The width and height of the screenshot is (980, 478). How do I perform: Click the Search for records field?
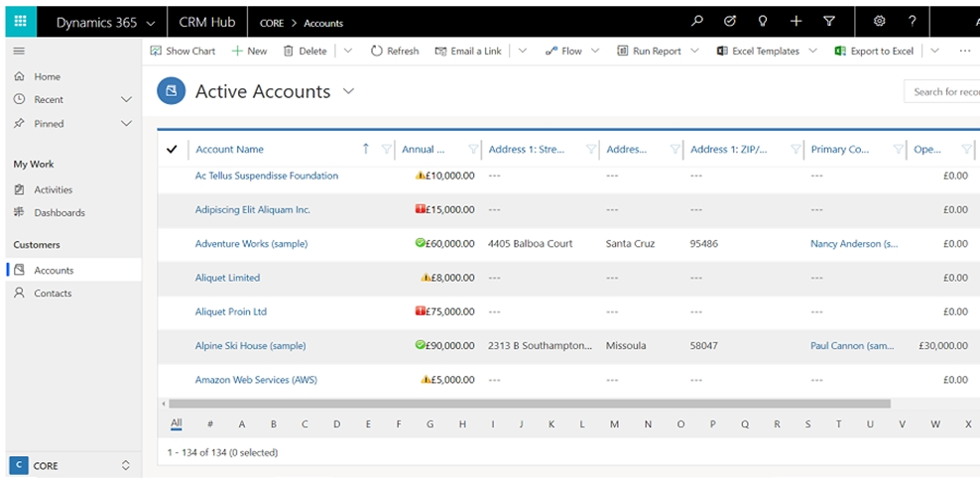coord(941,92)
